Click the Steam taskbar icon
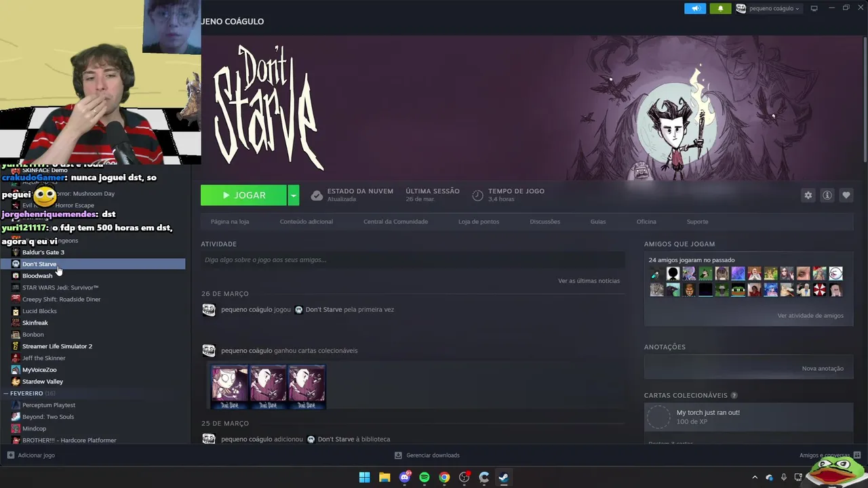This screenshot has height=488, width=868. [504, 477]
